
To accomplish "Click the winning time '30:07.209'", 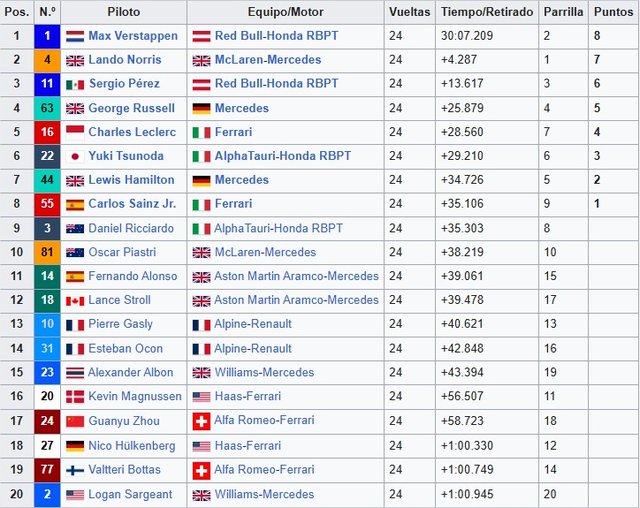I will point(467,36).
